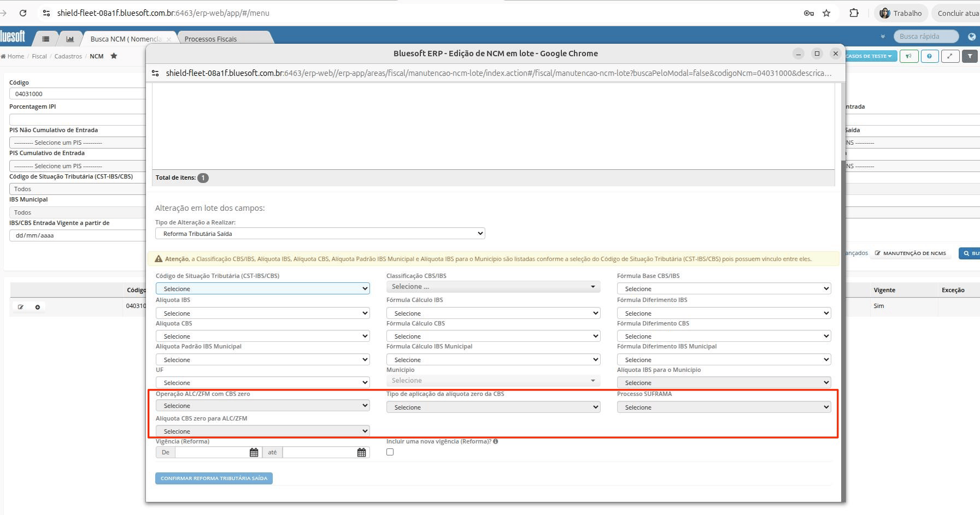The width and height of the screenshot is (980, 515).
Task: Favorite the NCM page with the star icon
Action: pos(114,56)
